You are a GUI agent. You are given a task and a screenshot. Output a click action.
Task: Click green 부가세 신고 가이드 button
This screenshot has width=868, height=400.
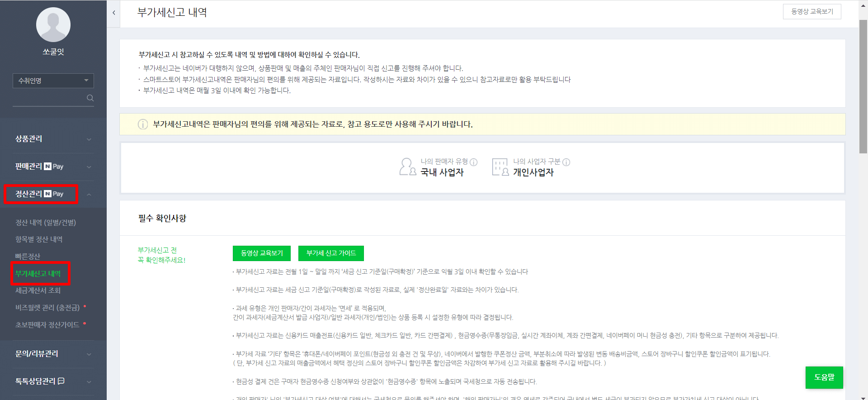[x=331, y=253]
